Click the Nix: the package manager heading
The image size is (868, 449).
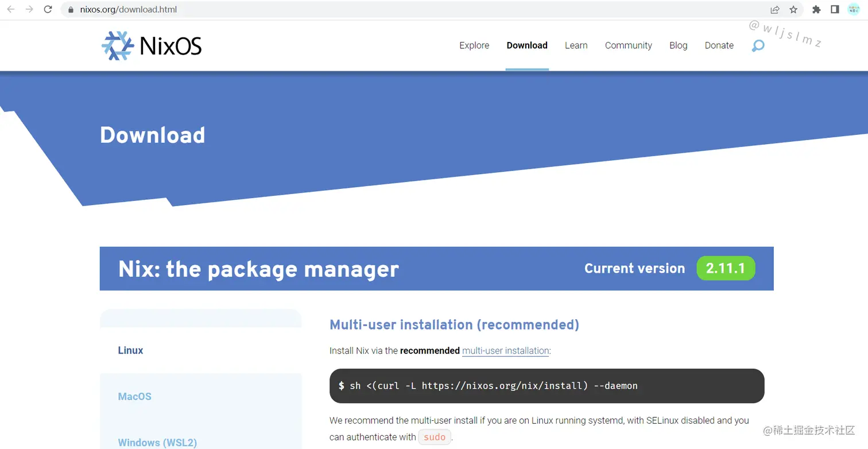(258, 269)
